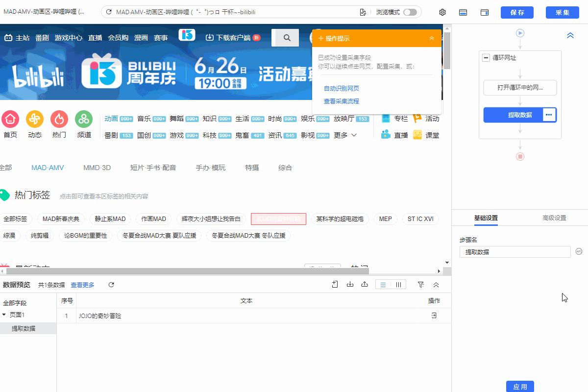Click the add-field icon in data preview
This screenshot has width=588, height=392.
click(335, 284)
